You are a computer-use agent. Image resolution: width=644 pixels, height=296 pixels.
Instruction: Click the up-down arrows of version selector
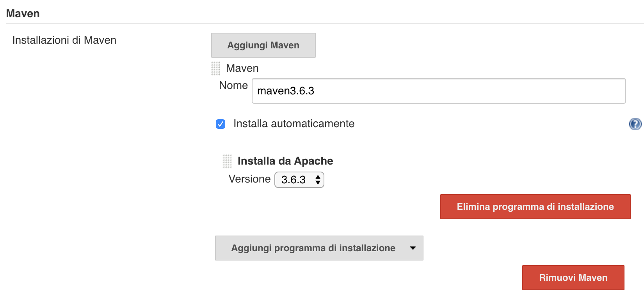pos(318,180)
